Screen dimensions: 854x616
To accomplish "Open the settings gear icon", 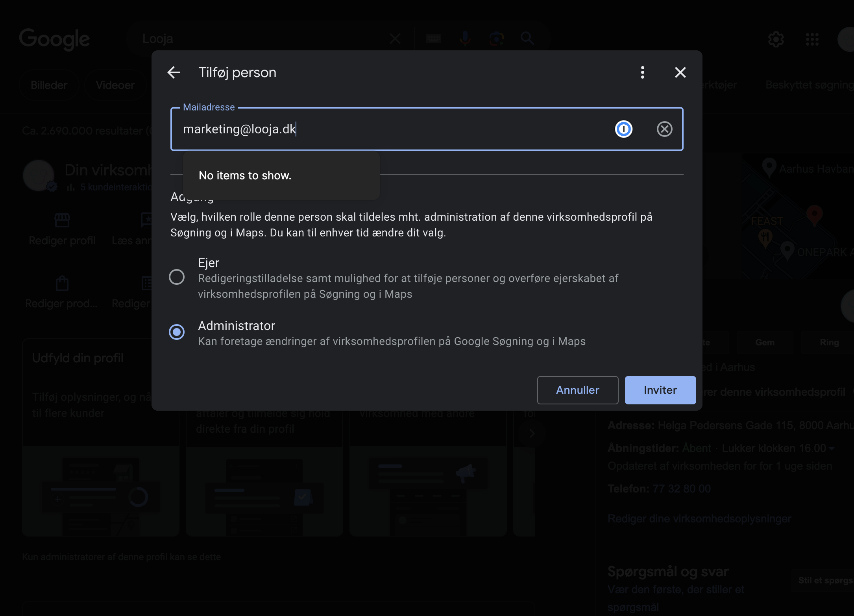I will point(776,39).
